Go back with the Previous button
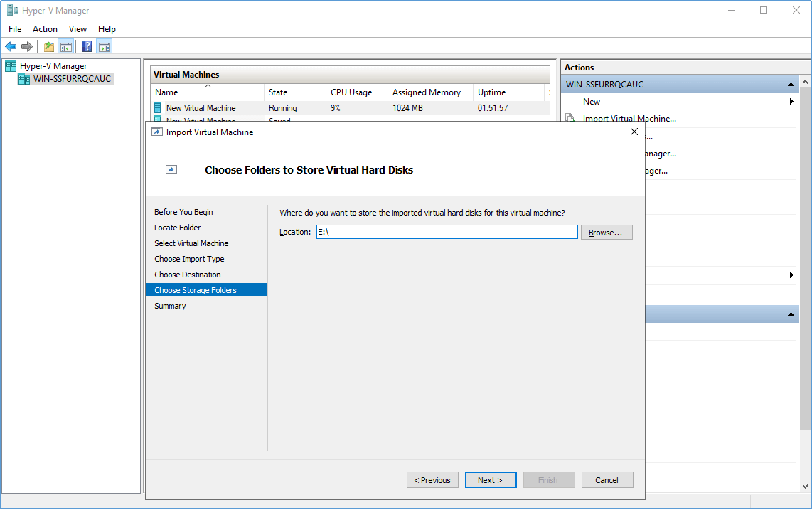812x510 pixels. coord(432,480)
